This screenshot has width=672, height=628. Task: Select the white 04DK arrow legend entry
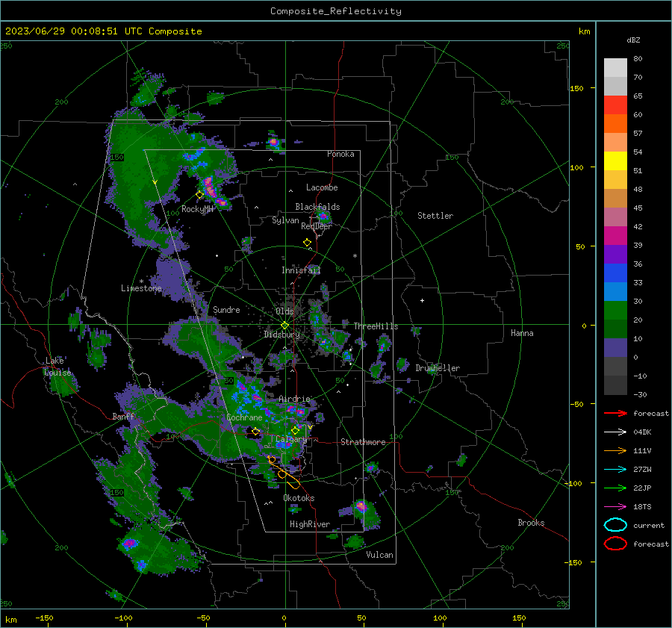tap(615, 432)
